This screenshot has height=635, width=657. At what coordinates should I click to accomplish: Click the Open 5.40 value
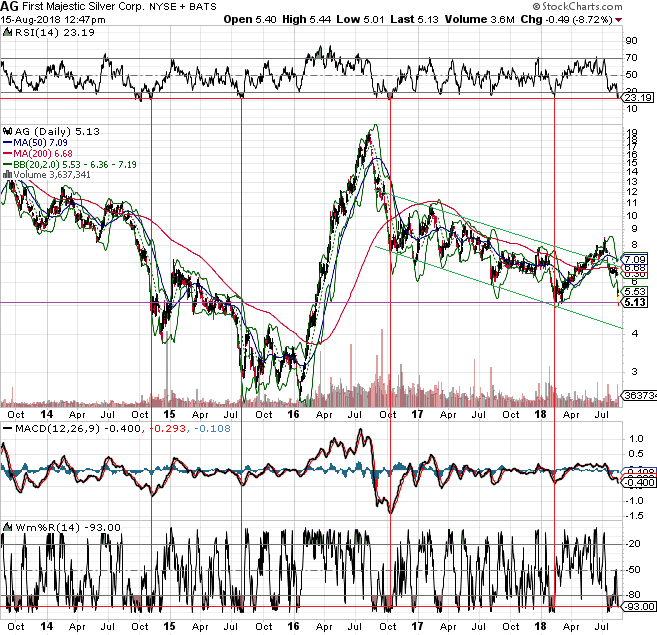[x=250, y=19]
